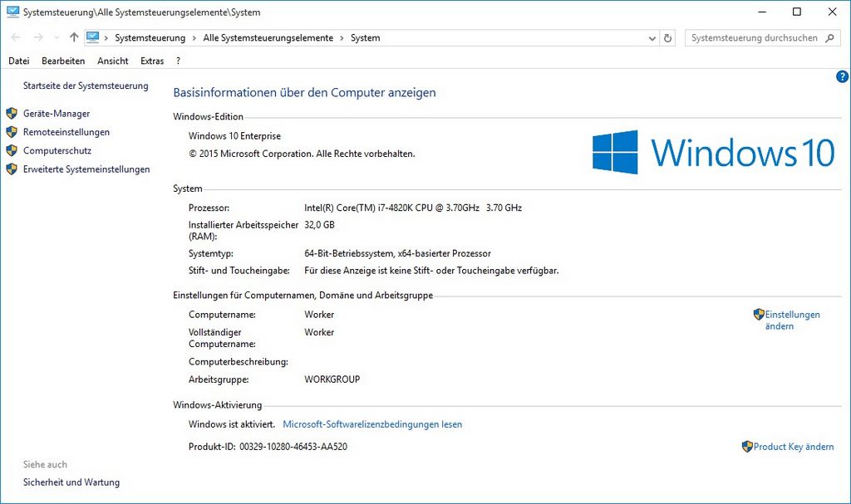Open Microsoft-Softwarelizenzbedingungen lesen link
Screen dimensions: 851x504
(x=372, y=424)
